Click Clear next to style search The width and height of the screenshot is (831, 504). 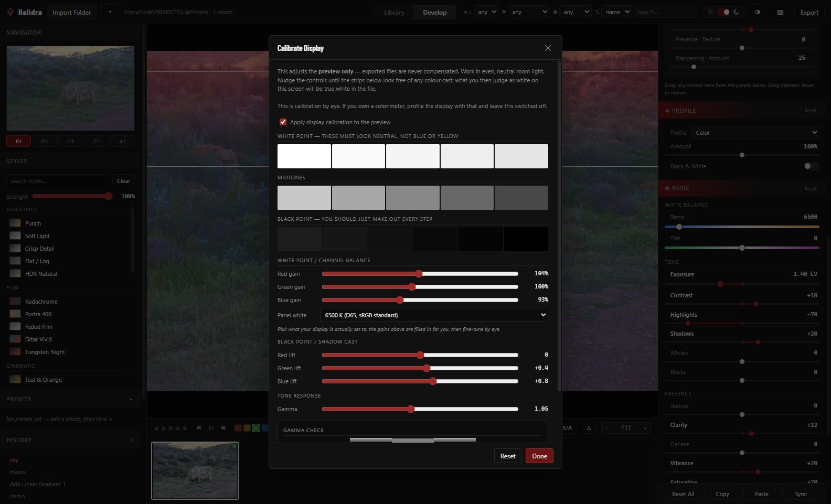click(124, 181)
